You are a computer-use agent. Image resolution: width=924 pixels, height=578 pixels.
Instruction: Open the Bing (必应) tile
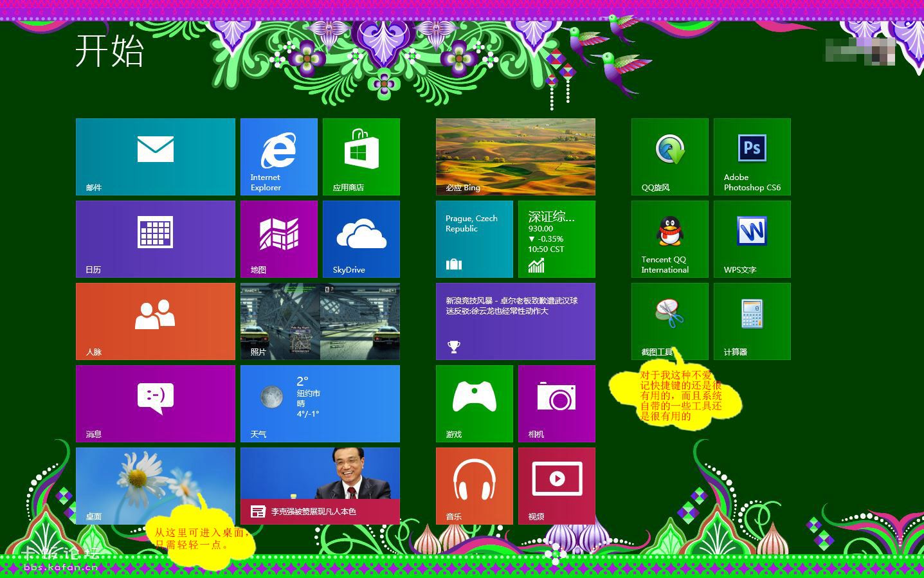point(516,157)
